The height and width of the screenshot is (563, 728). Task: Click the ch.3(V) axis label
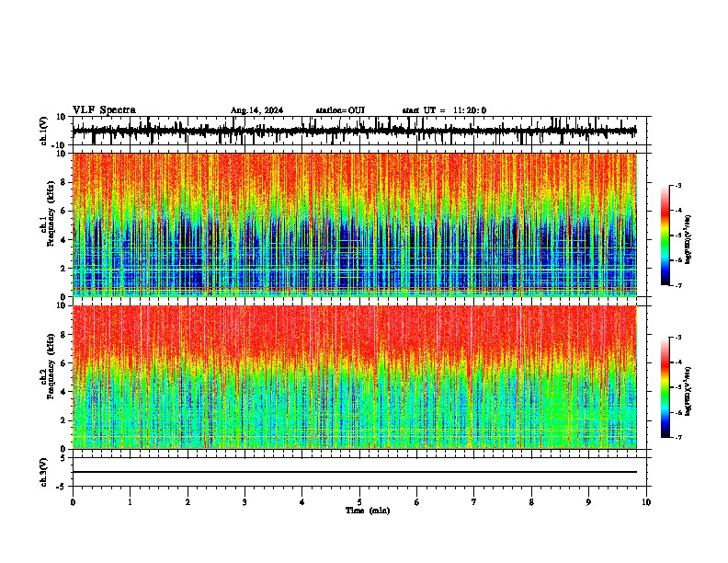pyautogui.click(x=44, y=472)
